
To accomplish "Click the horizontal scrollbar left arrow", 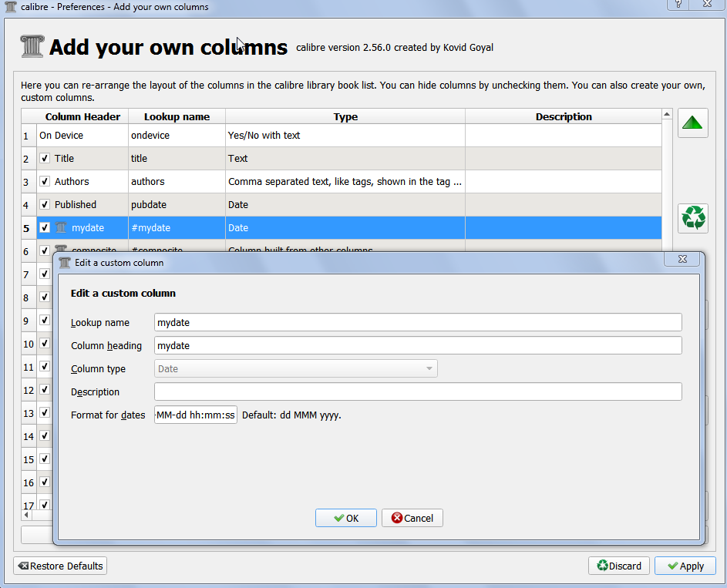I will pos(26,515).
